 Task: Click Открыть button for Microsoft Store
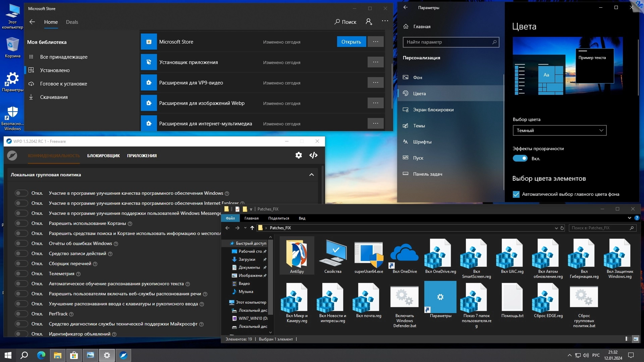tap(351, 42)
